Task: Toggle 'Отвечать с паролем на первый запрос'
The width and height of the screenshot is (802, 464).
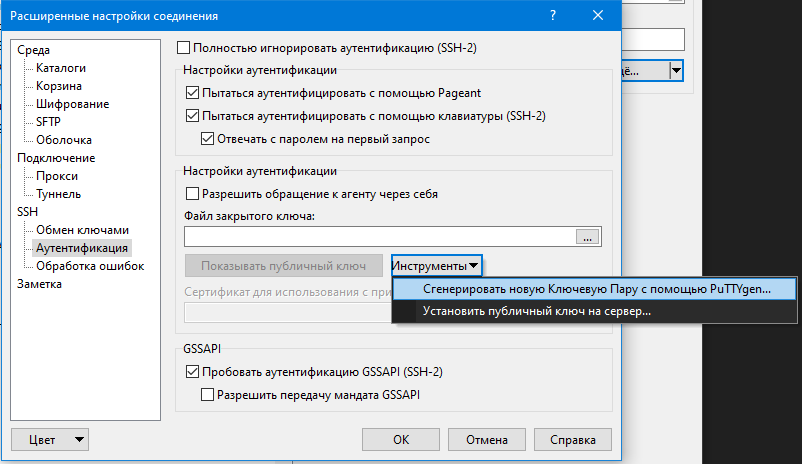Action: 208,139
